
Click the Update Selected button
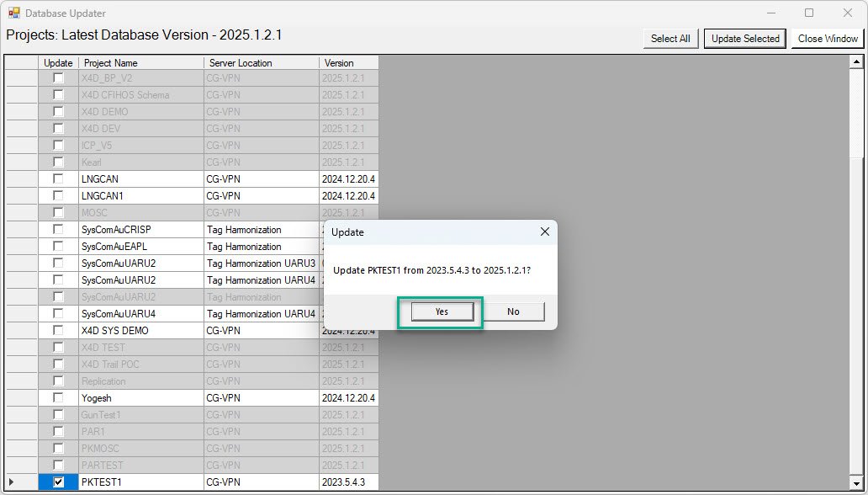(x=744, y=39)
